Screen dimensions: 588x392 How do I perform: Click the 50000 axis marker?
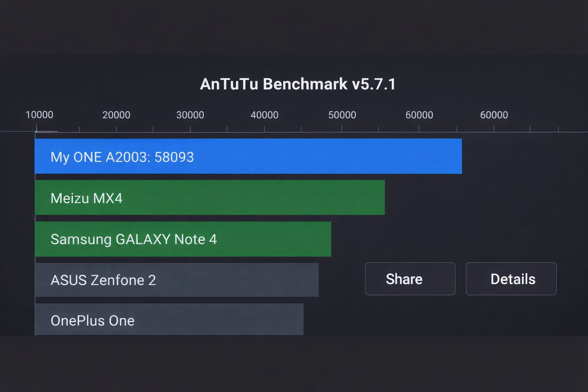click(343, 114)
